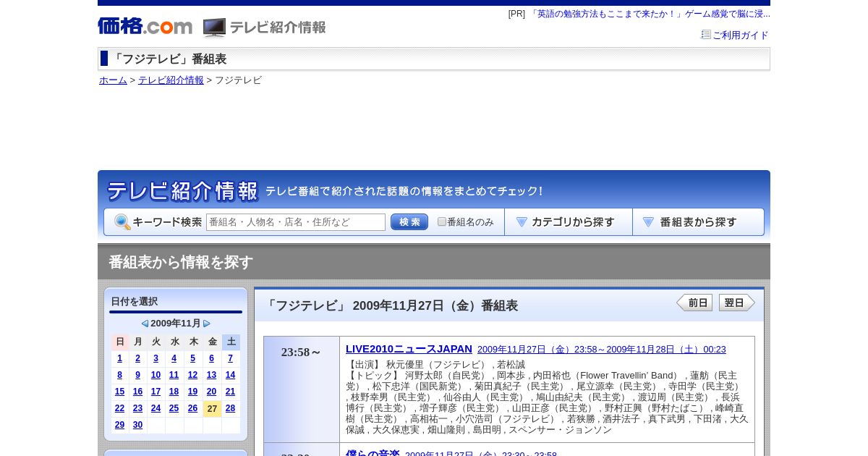Click the 番組表から情報を探す section heading
The width and height of the screenshot is (868, 456).
[181, 262]
